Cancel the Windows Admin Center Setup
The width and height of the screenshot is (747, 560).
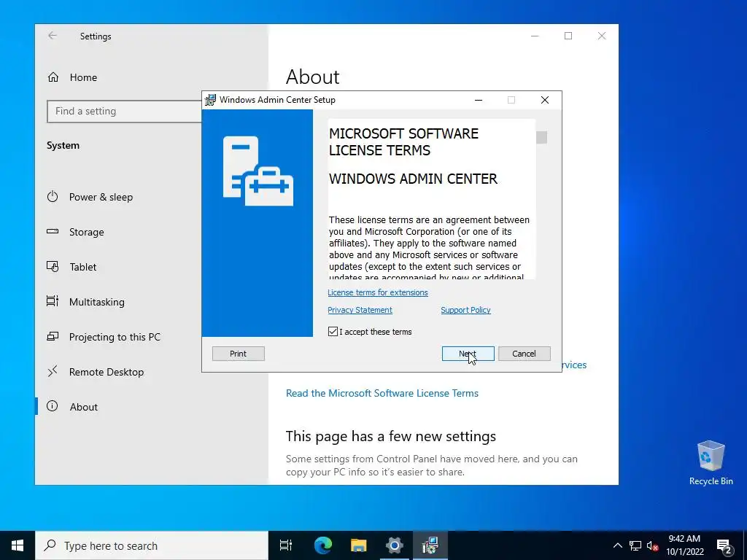point(524,354)
